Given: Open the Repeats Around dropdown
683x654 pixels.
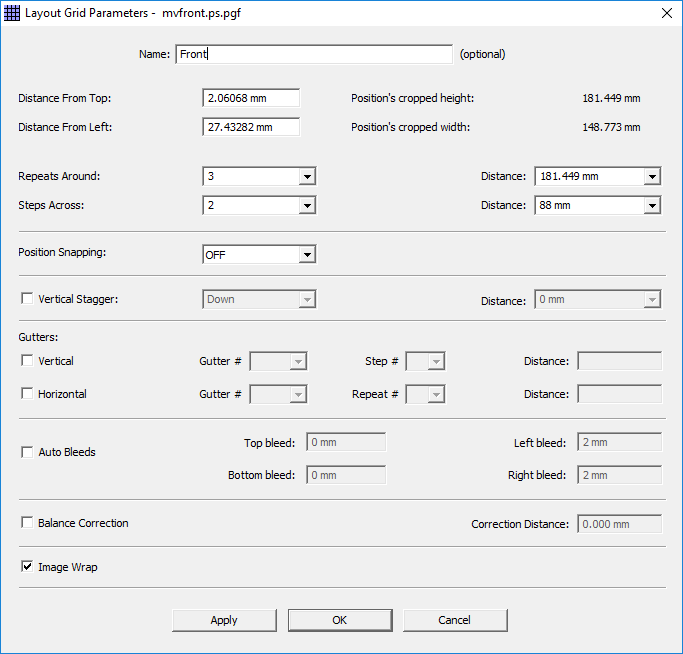Looking at the screenshot, I should 307,177.
